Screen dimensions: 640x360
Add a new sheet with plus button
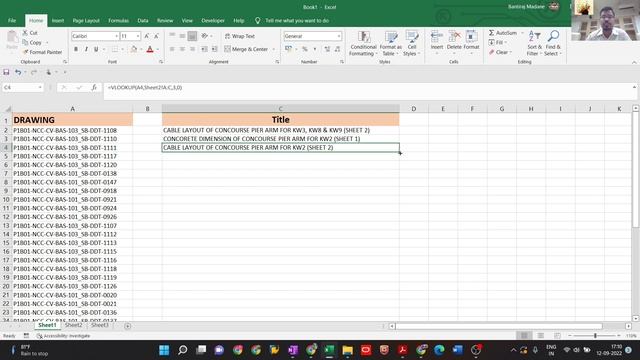127,326
